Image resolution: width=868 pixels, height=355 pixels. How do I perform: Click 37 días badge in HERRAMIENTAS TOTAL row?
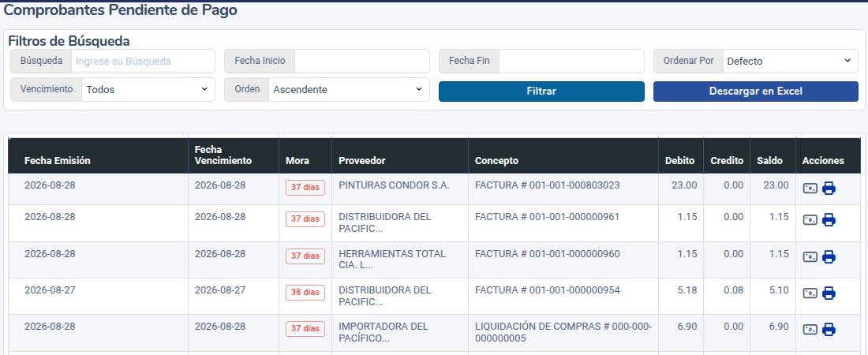click(305, 256)
